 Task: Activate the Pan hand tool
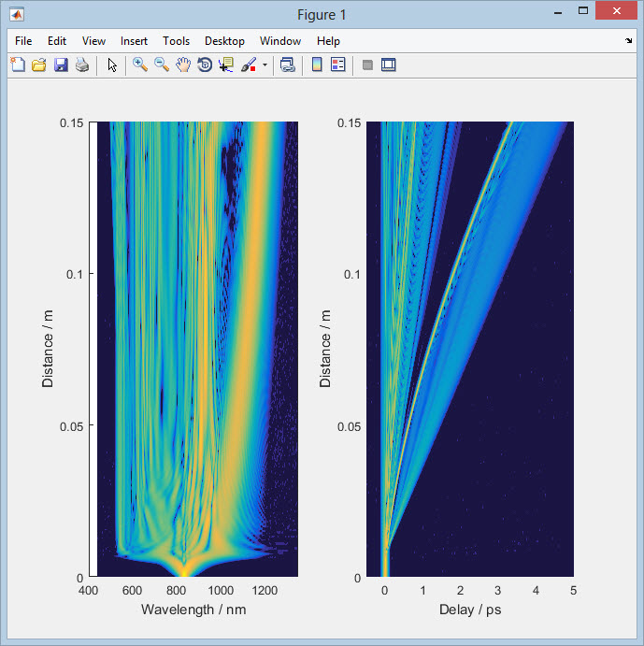(x=183, y=65)
